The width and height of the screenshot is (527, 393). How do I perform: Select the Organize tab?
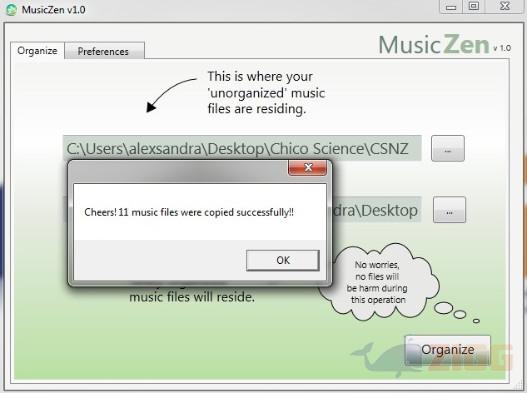coord(37,51)
